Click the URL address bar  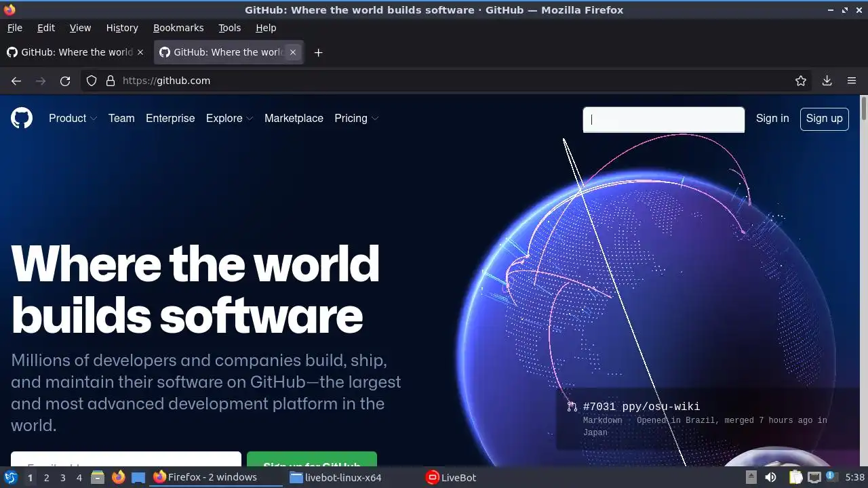pyautogui.click(x=448, y=81)
